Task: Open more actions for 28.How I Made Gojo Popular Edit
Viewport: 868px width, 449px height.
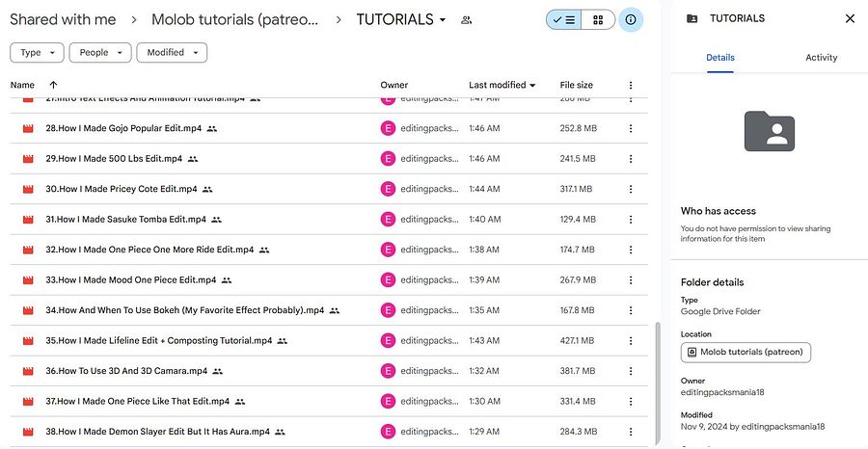Action: coord(631,128)
